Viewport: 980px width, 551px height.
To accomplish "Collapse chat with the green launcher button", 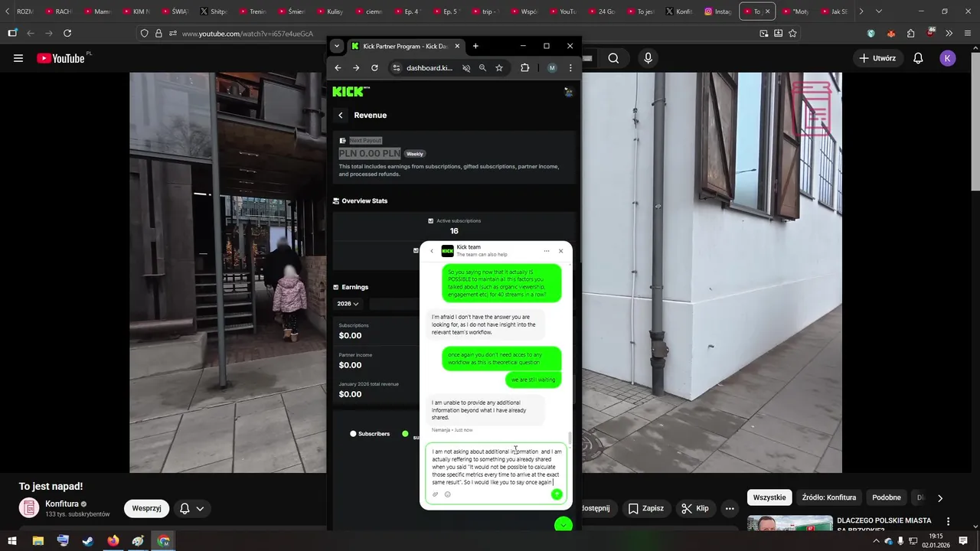I will 563,525.
